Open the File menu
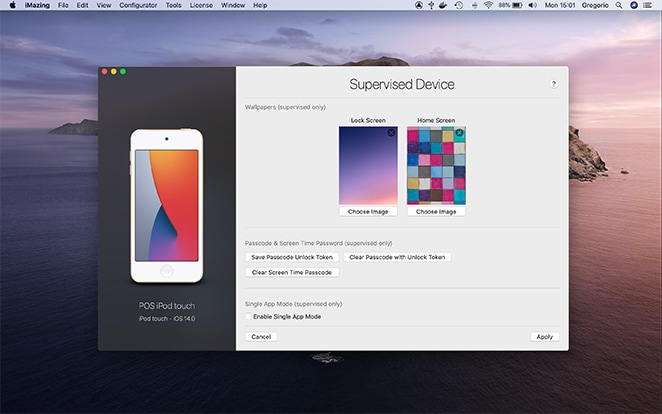 point(63,5)
